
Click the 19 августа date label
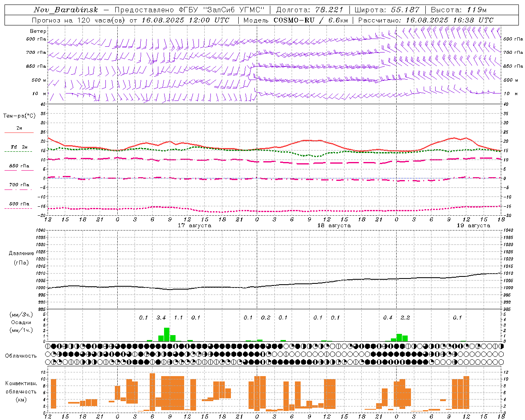click(x=473, y=226)
